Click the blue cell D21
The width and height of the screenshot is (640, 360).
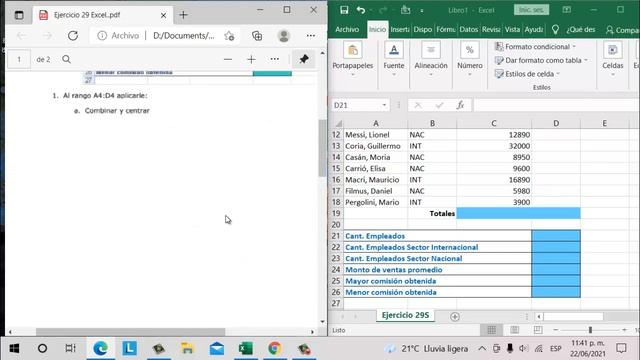[x=556, y=236]
